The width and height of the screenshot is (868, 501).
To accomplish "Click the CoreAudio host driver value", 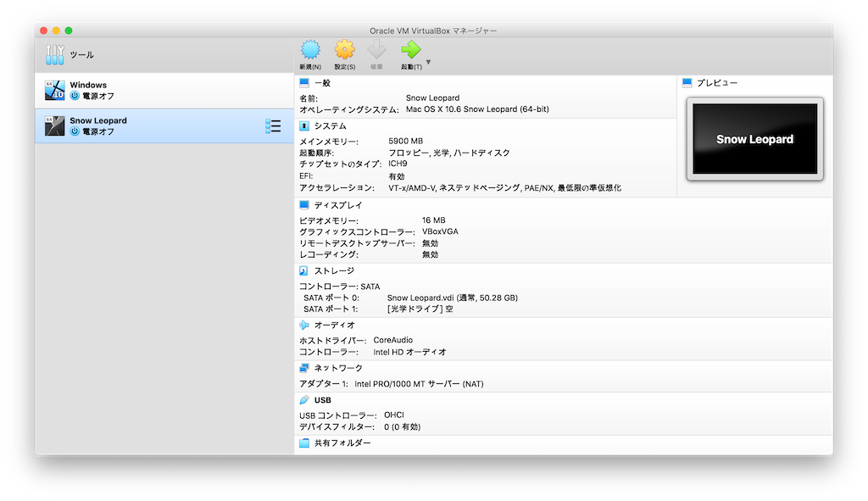I will (393, 340).
